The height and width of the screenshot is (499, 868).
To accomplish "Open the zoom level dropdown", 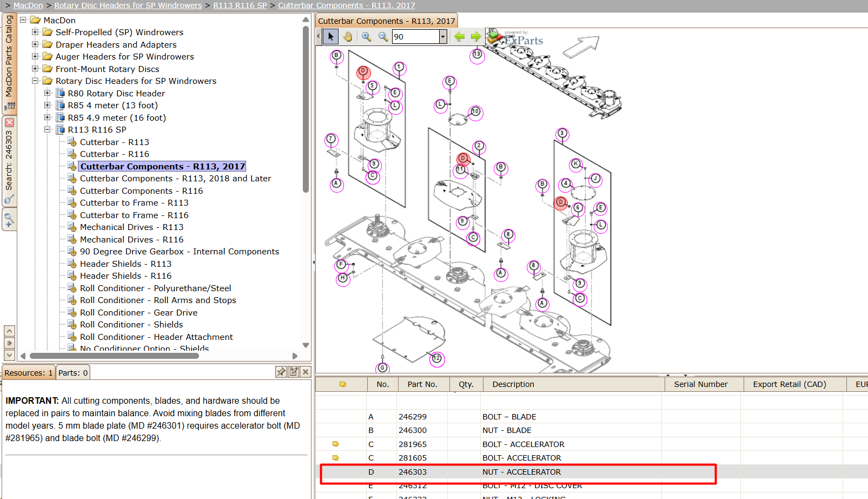I will tap(443, 37).
